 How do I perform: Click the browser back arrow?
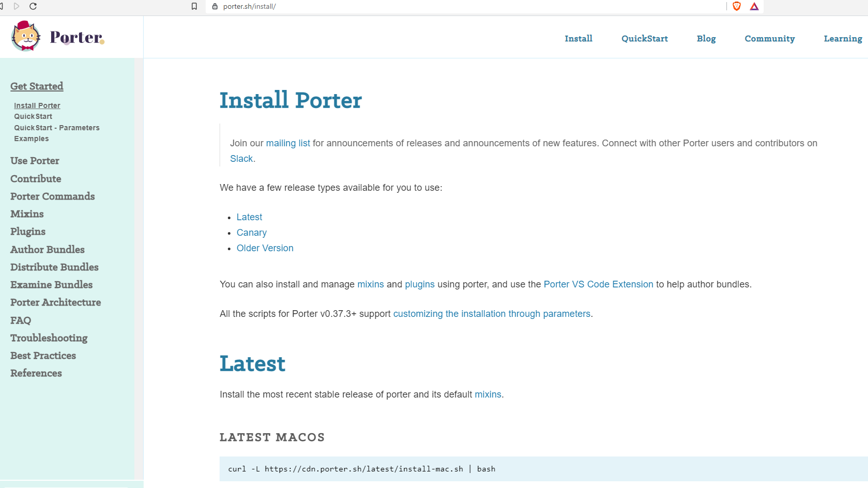click(x=3, y=6)
